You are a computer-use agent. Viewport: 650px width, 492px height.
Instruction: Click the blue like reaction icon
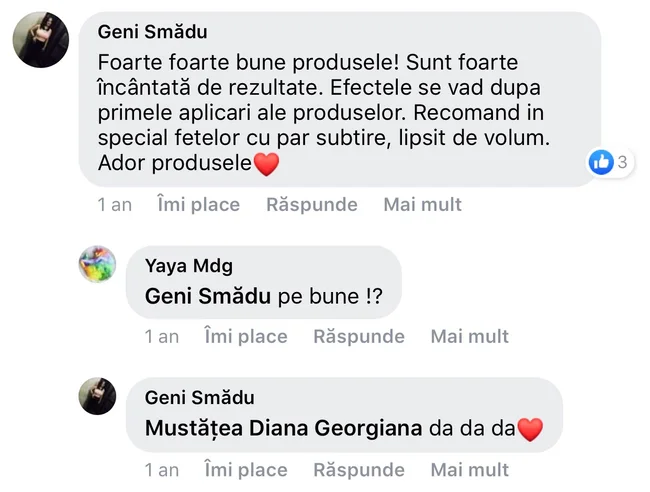(x=600, y=162)
